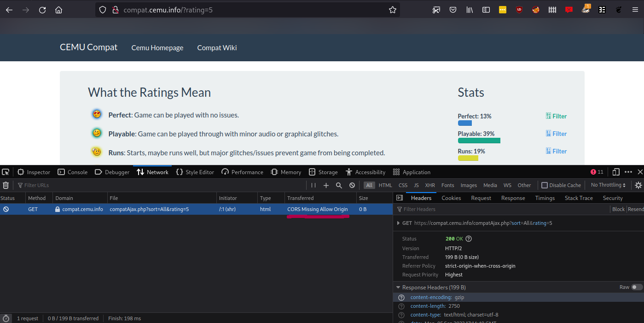
Task: Activate the element picker in devtools
Action: [x=6, y=172]
